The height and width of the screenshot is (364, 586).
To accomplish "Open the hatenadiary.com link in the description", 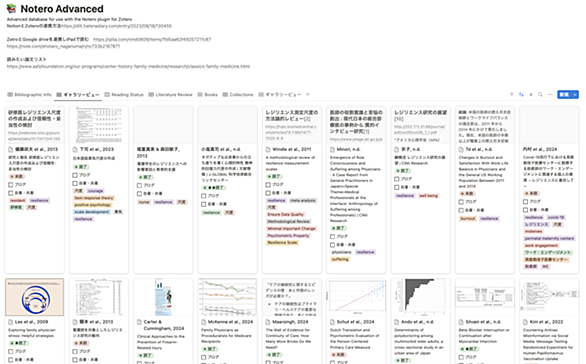I will (x=116, y=26).
